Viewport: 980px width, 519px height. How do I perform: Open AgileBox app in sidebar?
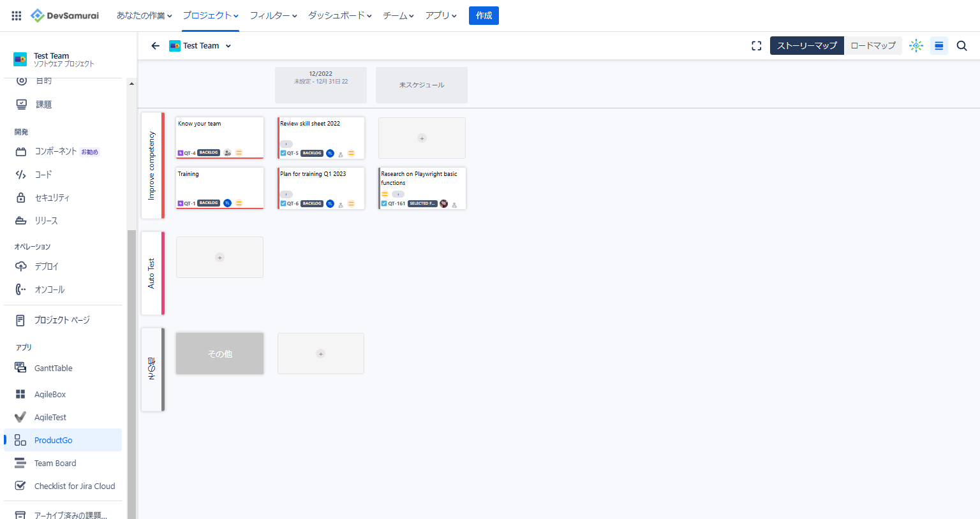tap(50, 395)
